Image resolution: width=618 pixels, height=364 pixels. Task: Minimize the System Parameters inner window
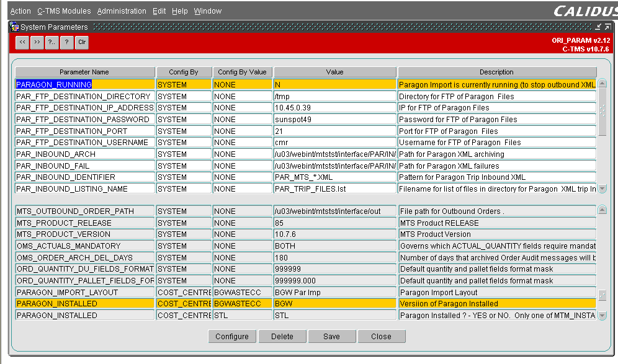(598, 27)
